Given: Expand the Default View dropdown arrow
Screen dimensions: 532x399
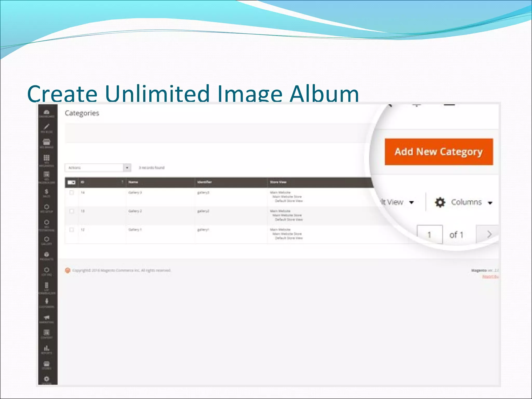Looking at the screenshot, I should pos(411,202).
